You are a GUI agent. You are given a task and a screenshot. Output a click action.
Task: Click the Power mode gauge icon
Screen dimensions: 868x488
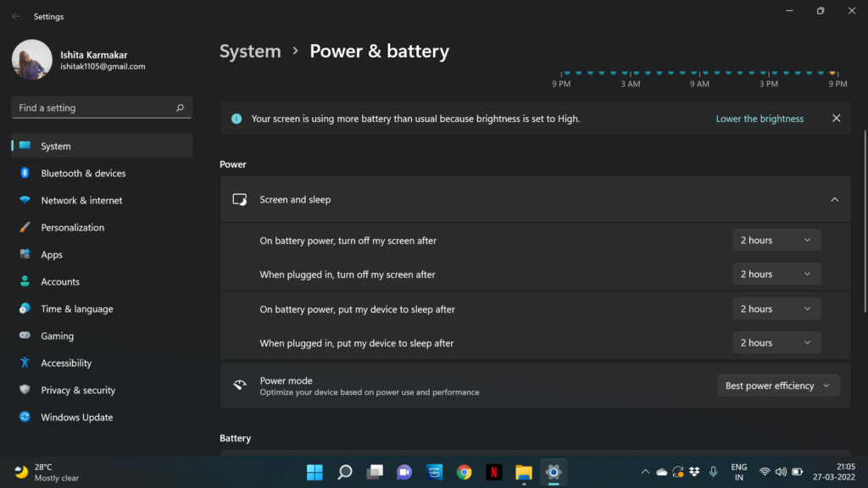(240, 385)
